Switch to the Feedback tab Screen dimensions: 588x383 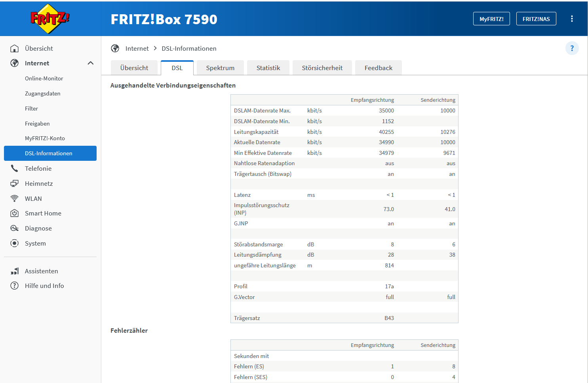(x=379, y=68)
